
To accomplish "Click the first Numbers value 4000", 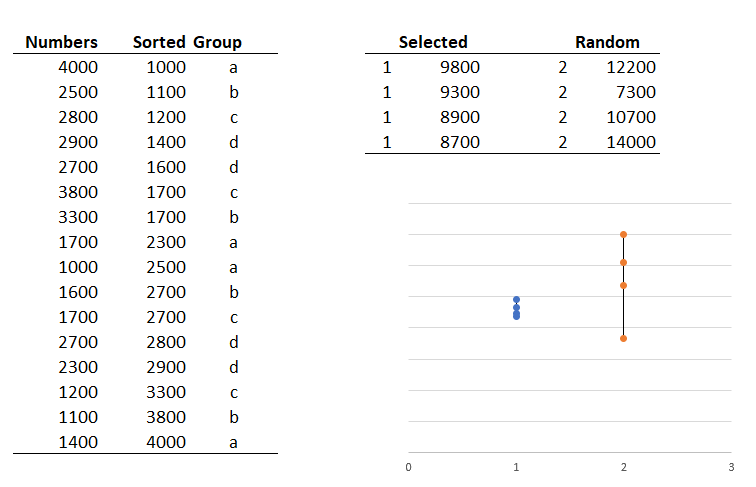I will click(78, 68).
